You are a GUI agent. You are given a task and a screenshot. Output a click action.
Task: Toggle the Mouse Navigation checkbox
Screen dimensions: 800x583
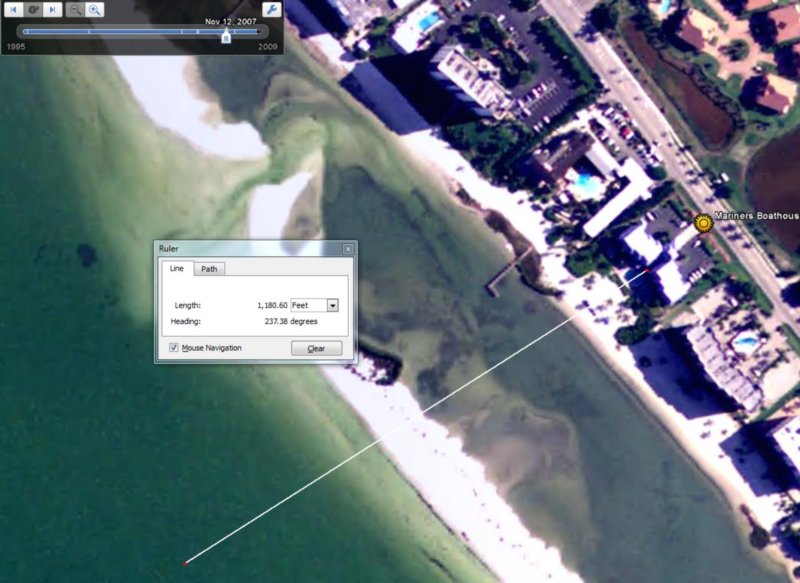(x=175, y=348)
